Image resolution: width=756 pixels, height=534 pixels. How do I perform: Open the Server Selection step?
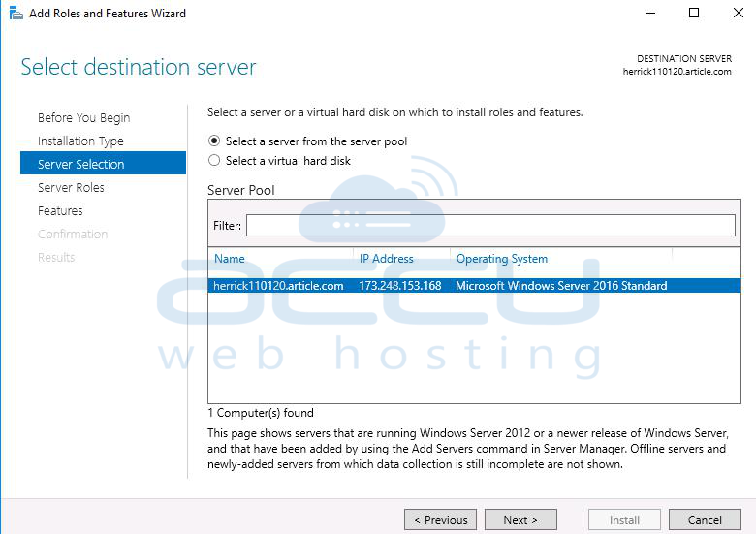click(x=103, y=164)
